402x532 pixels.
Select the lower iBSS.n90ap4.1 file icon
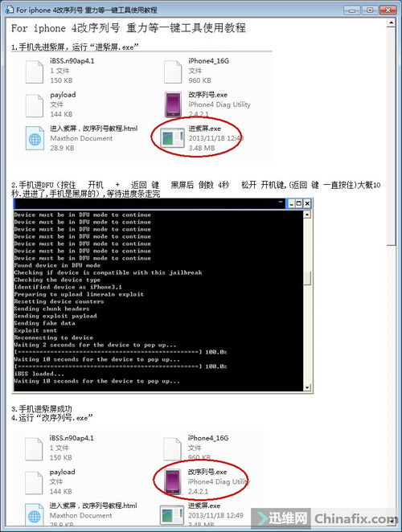[x=34, y=449]
